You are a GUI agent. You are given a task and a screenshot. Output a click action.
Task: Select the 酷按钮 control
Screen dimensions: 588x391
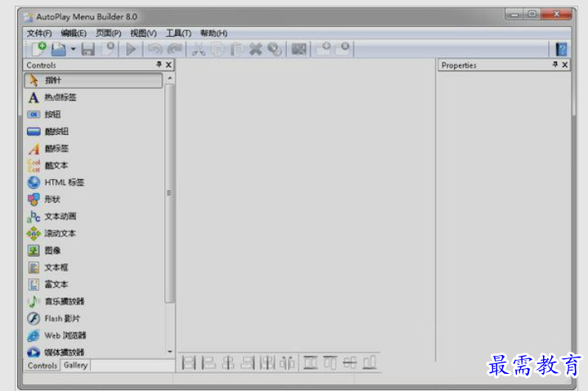[93, 132]
